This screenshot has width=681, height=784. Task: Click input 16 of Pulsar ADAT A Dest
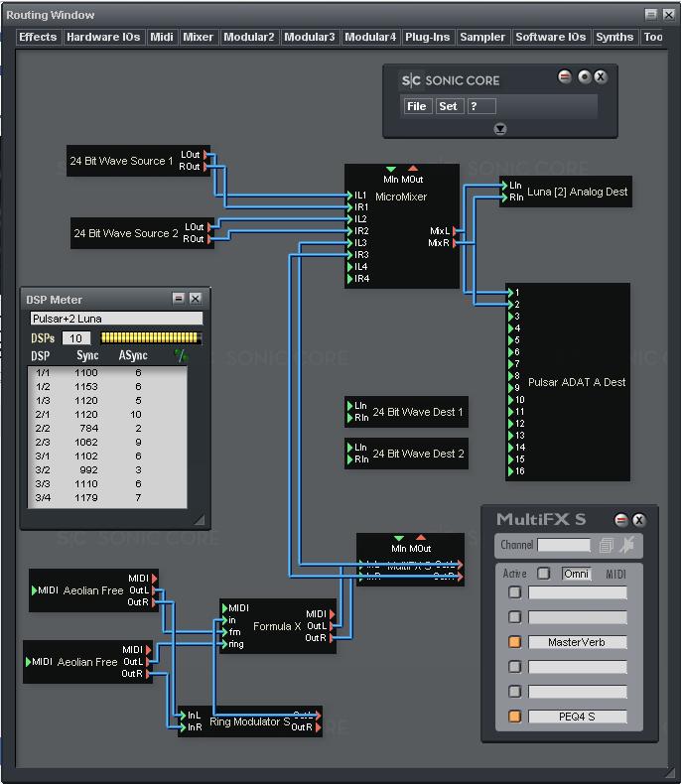pos(511,471)
